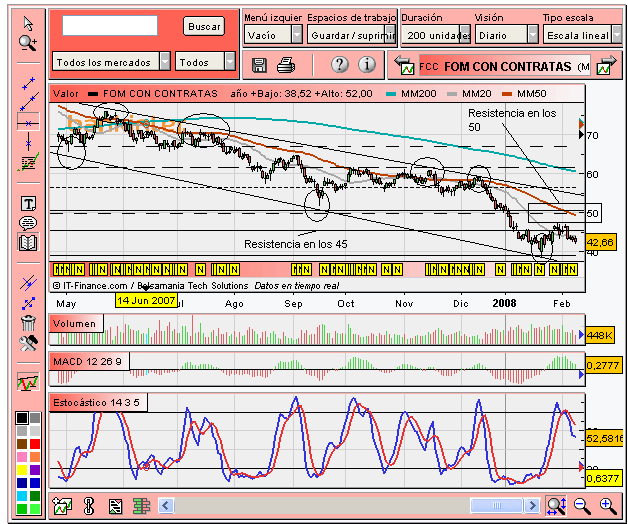
Task: Go to next security with right arrow chart icon
Action: (607, 65)
